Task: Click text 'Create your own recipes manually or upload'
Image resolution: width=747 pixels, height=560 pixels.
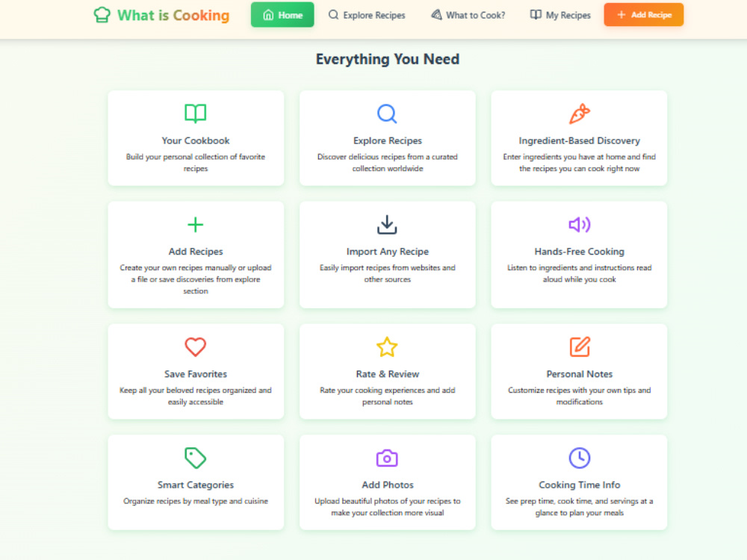Action: pos(195,267)
